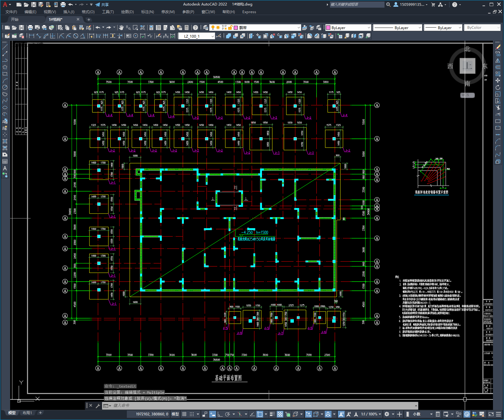
Task: Select the Diameter dimension tool
Action: point(76,36)
